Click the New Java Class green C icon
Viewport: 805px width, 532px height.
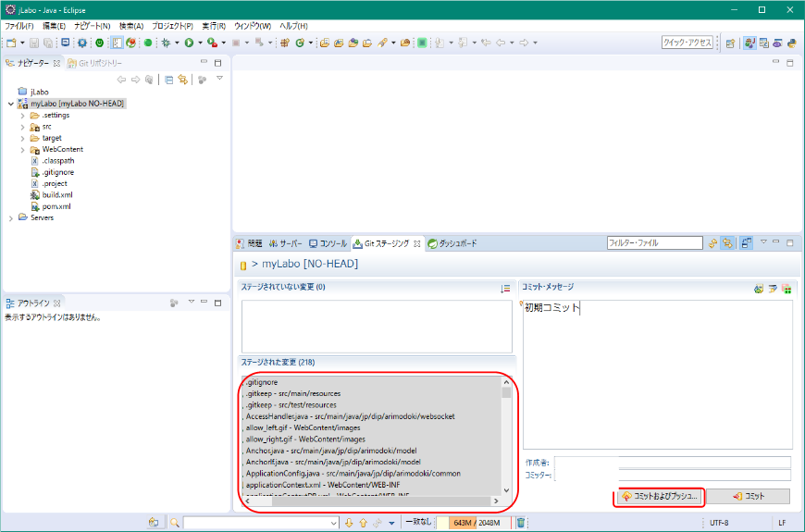[300, 43]
